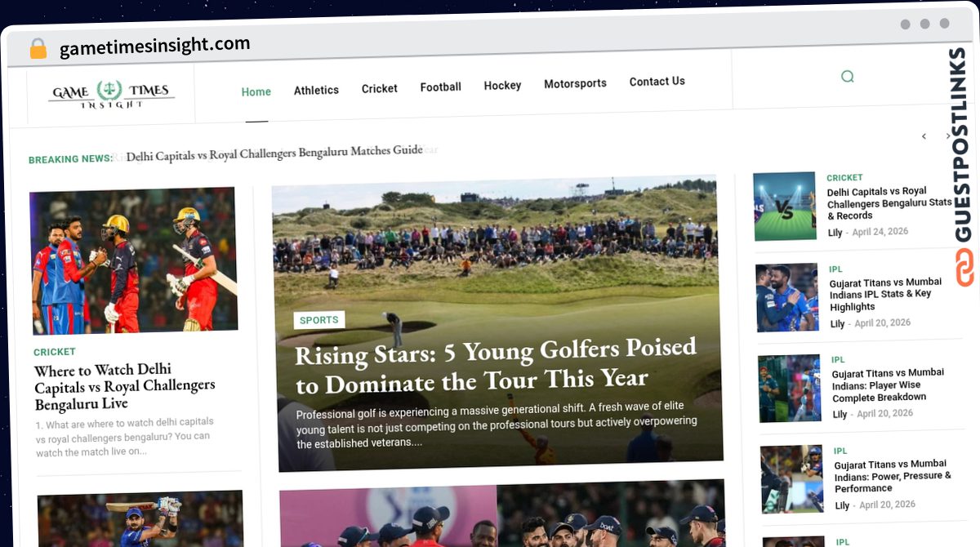
Task: Click author Lily under Player Wise Complete Breakdown
Action: point(840,414)
